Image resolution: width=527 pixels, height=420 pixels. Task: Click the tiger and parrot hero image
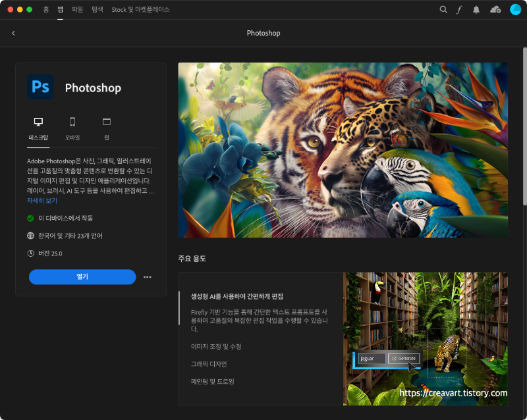[343, 150]
